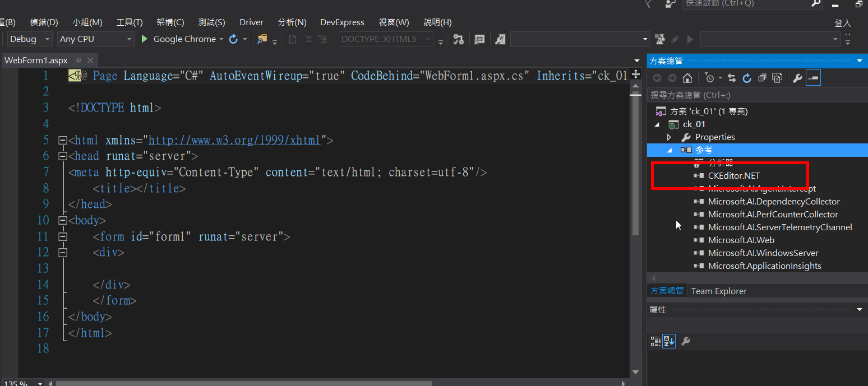This screenshot has width=868, height=386.
Task: Click the Alphabetical sort icon in Properties panel
Action: [669, 341]
